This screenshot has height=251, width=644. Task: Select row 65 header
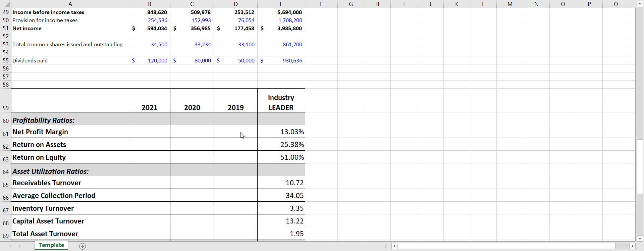(6, 183)
